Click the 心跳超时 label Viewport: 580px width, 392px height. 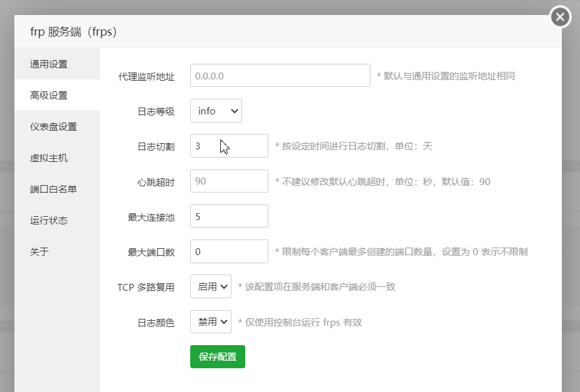pos(156,182)
